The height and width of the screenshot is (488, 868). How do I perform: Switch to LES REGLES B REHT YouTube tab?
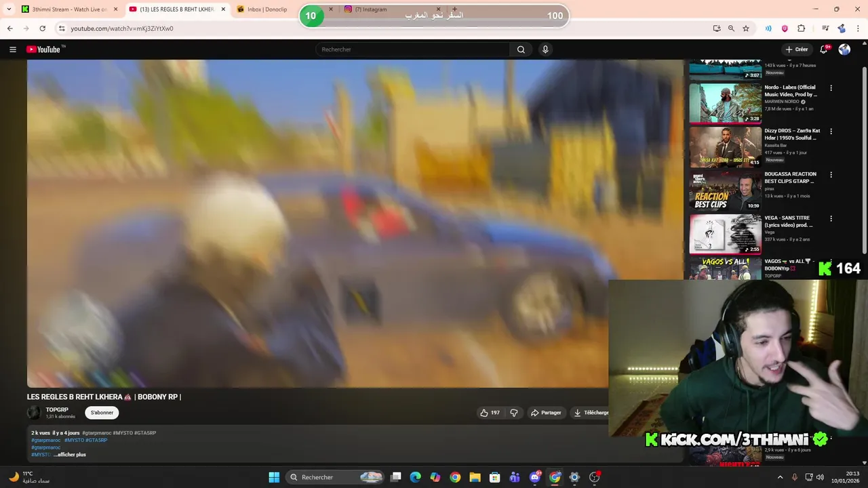pos(177,9)
